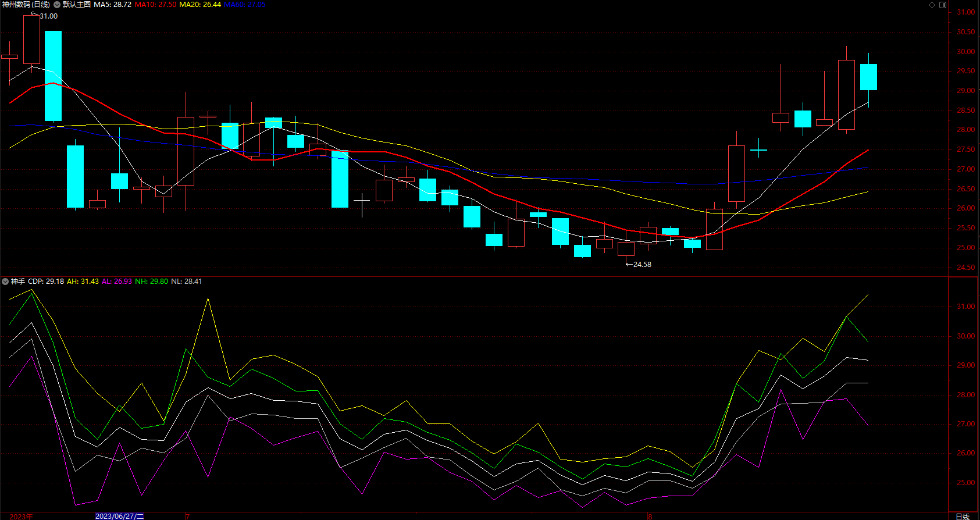The image size is (980, 520).
Task: Select the MA20: 26.44 legend value
Action: coord(200,5)
